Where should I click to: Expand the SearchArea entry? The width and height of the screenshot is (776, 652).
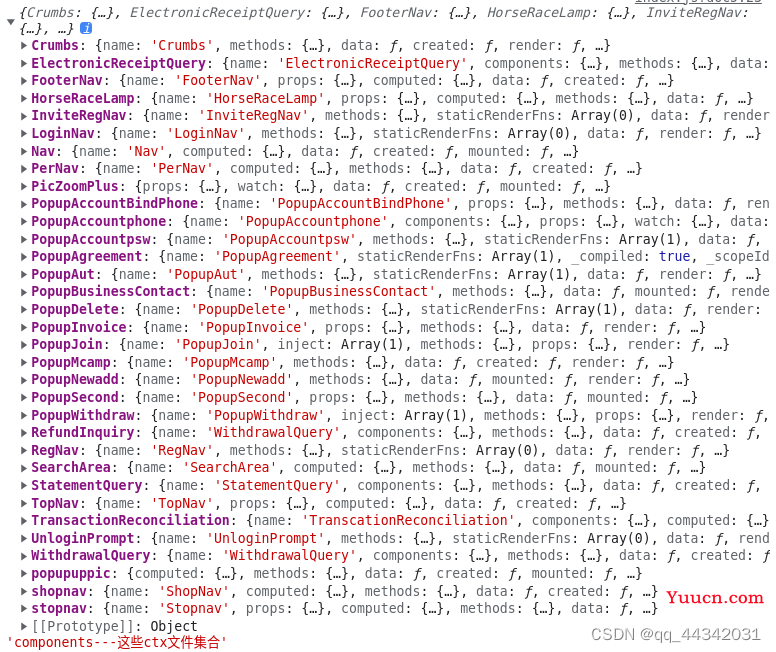coord(24,468)
